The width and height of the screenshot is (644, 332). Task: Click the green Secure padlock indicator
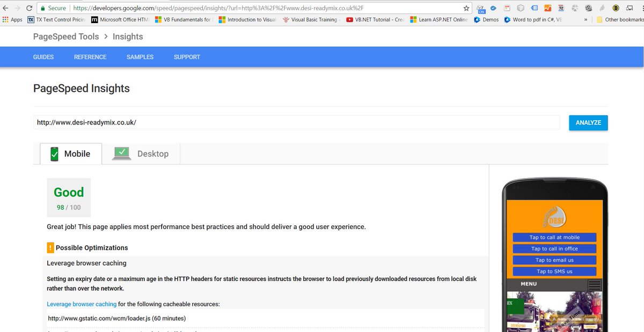point(54,8)
